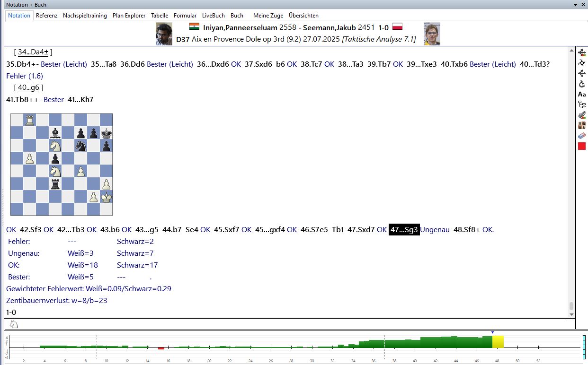
Task: Click the variation tree structure icon
Action: tap(582, 104)
